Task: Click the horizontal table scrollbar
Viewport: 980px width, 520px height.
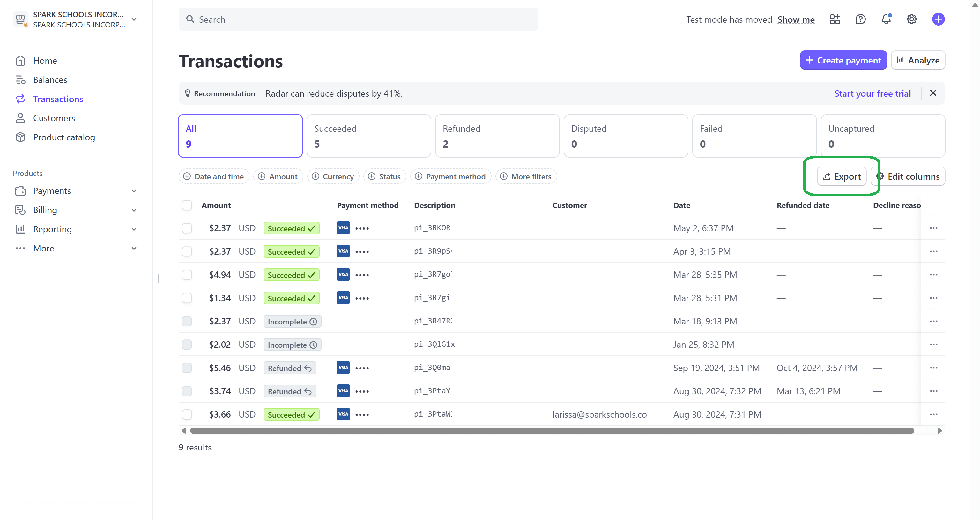Action: [x=552, y=430]
